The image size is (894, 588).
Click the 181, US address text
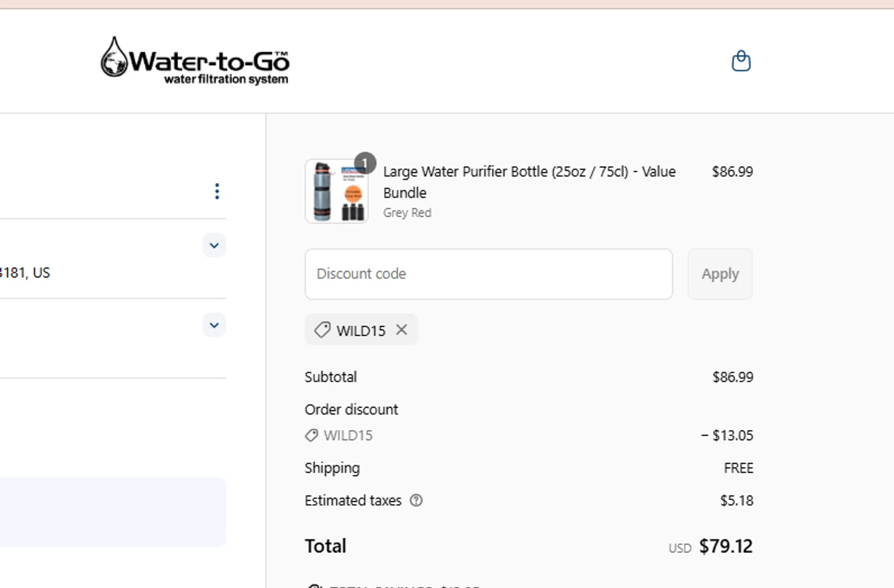(25, 273)
